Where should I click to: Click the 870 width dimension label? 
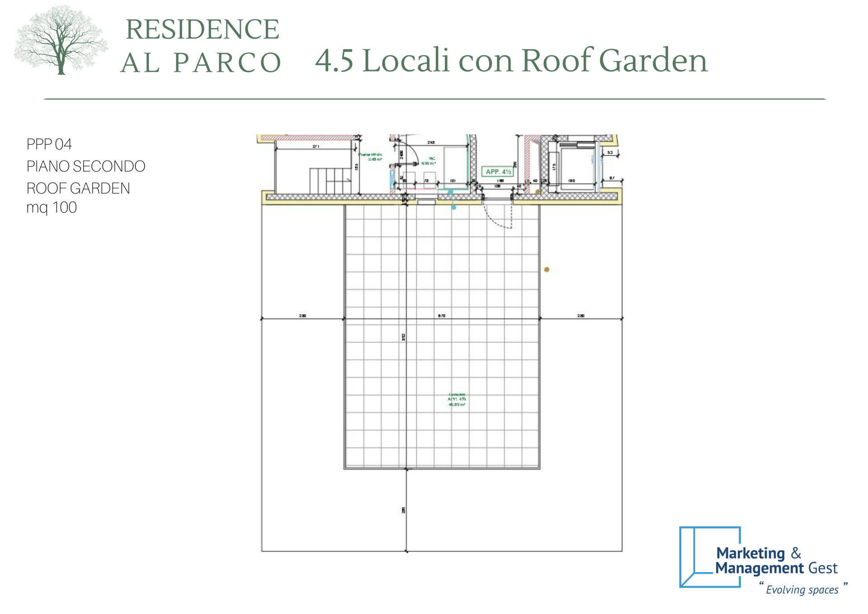pos(442,316)
